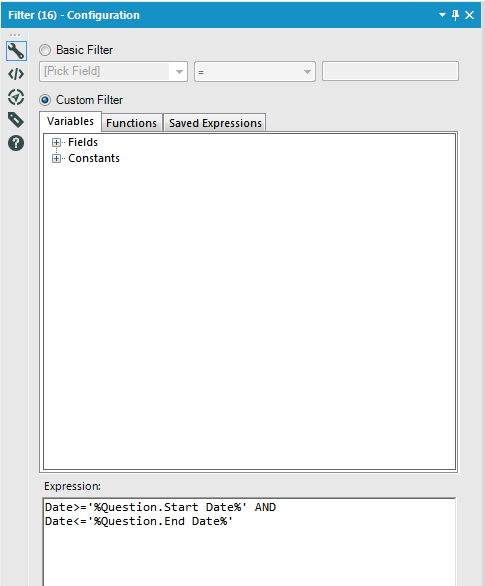This screenshot has height=586, width=485.
Task: Expand the Fields tree node
Action: pos(56,142)
